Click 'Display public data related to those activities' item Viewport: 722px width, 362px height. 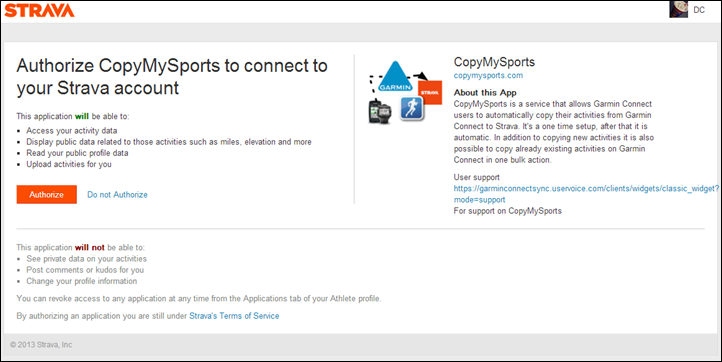pyautogui.click(x=169, y=142)
